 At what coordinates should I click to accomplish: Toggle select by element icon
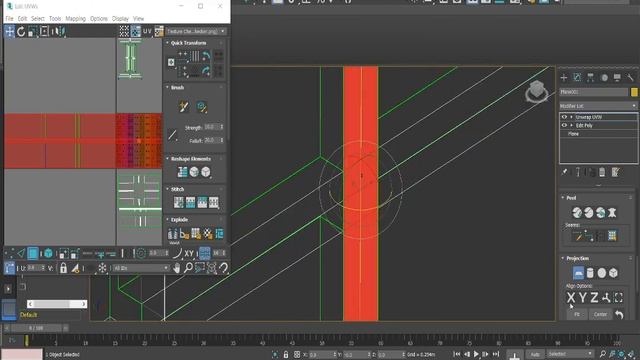pyautogui.click(x=48, y=253)
